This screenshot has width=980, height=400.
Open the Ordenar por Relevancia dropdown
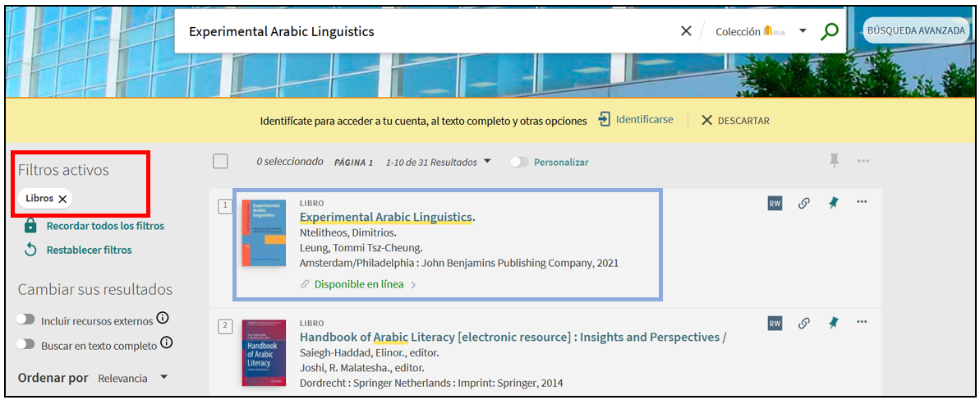132,378
